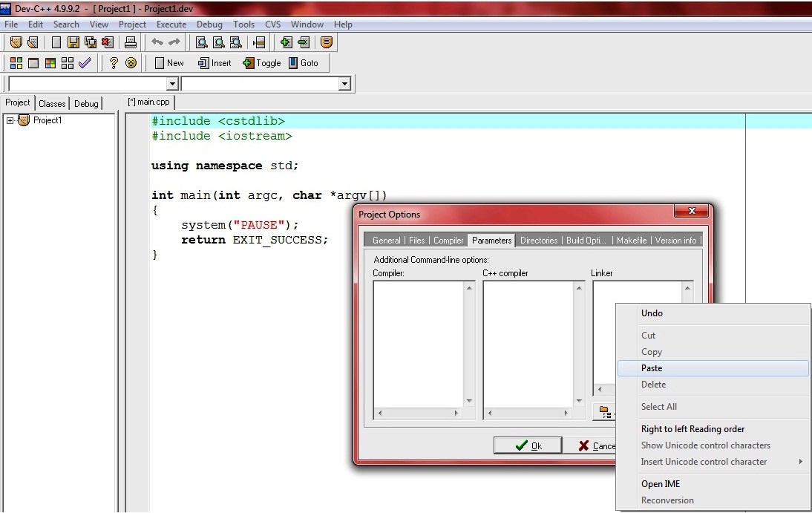Switch to the Debug side panel tab
The image size is (812, 513).
pos(87,104)
